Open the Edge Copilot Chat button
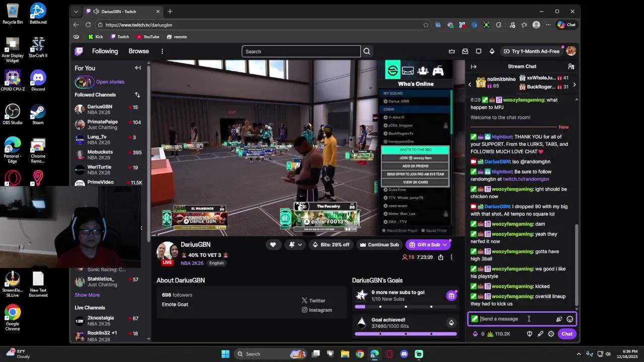Image resolution: width=644 pixels, height=362 pixels. coord(567,25)
